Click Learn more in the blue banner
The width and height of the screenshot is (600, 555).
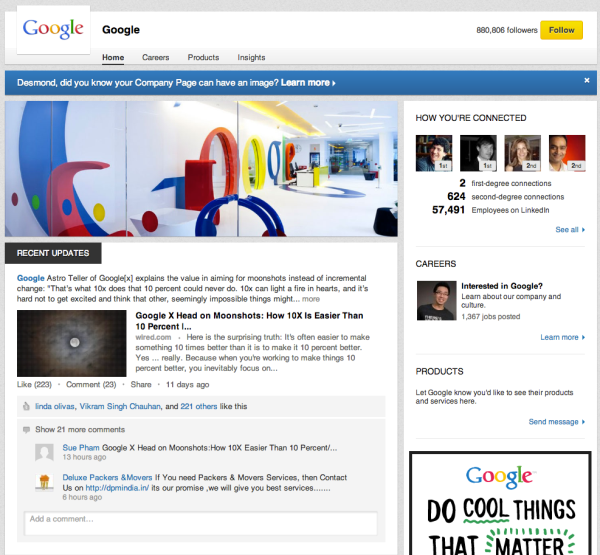pyautogui.click(x=308, y=83)
